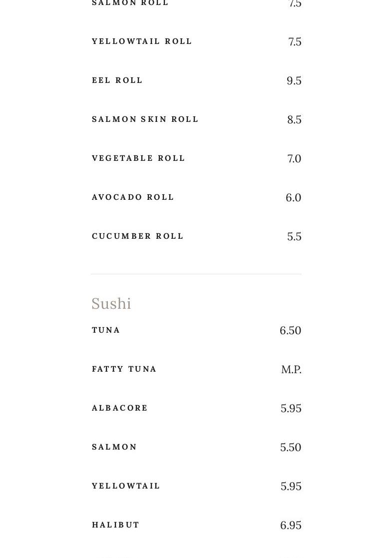This screenshot has height=558, width=392.
Task: Click the 9.5 price for Eel Roll
Action: pyautogui.click(x=294, y=81)
